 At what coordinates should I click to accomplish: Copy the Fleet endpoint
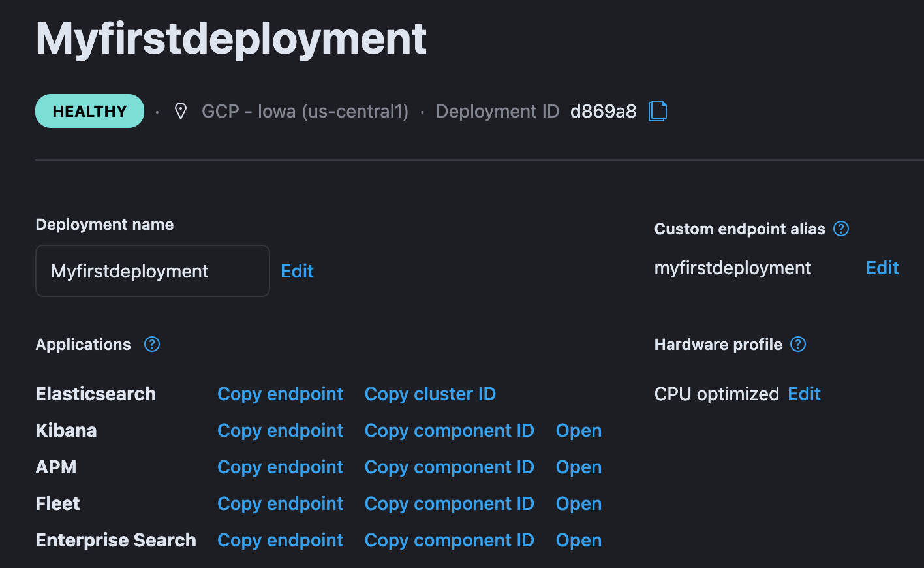[x=280, y=503]
